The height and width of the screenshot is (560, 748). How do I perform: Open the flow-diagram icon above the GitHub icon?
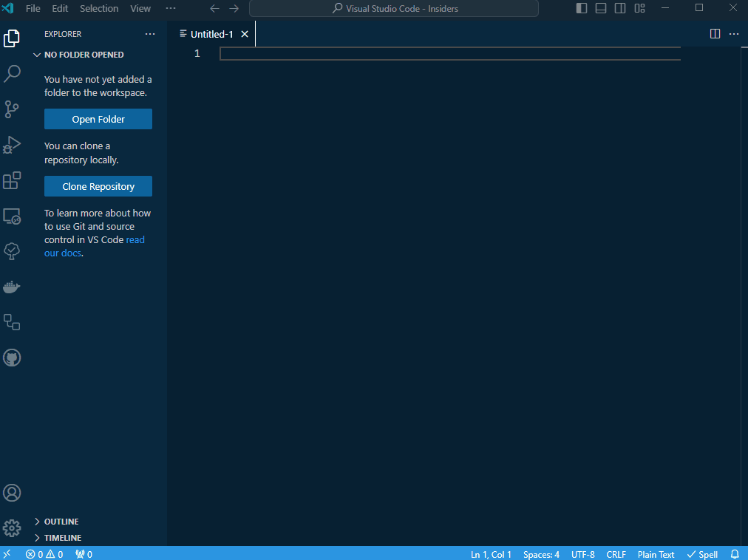(x=11, y=322)
